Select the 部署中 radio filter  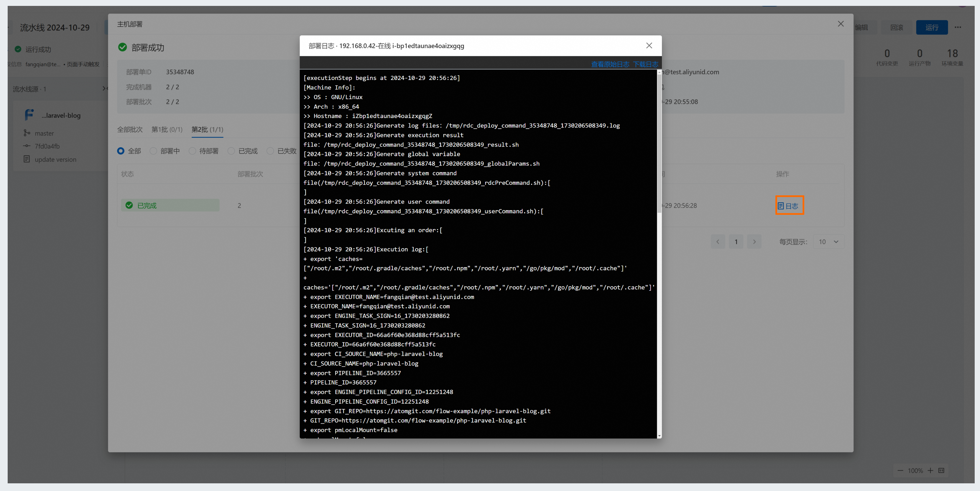(x=153, y=151)
